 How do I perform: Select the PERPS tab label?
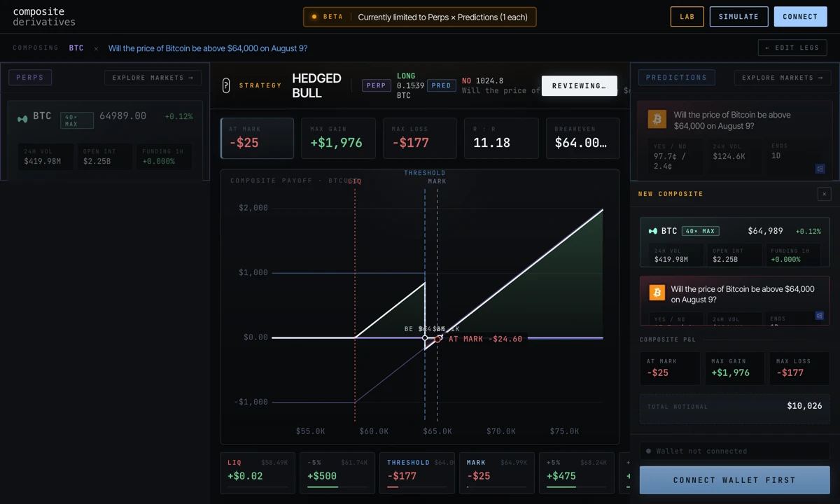tap(30, 78)
